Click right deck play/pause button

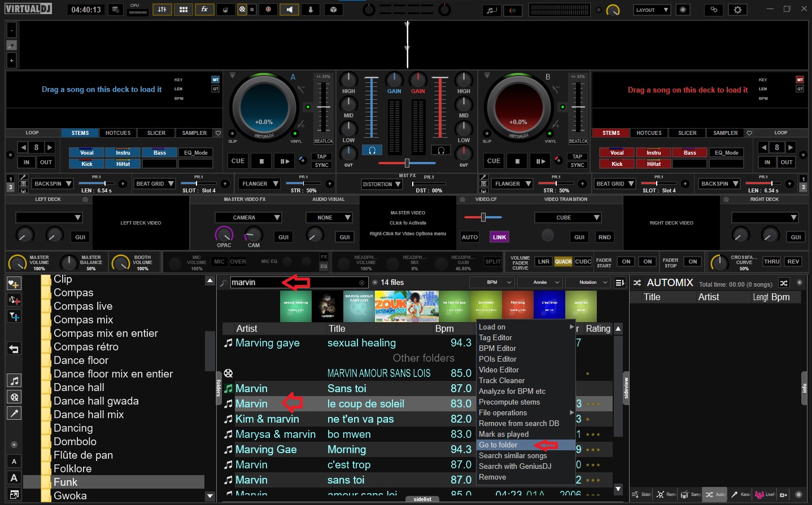coord(540,161)
